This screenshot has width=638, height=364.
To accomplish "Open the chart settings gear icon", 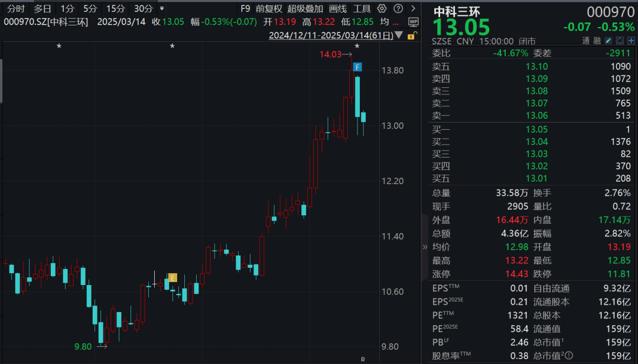I will (382, 8).
